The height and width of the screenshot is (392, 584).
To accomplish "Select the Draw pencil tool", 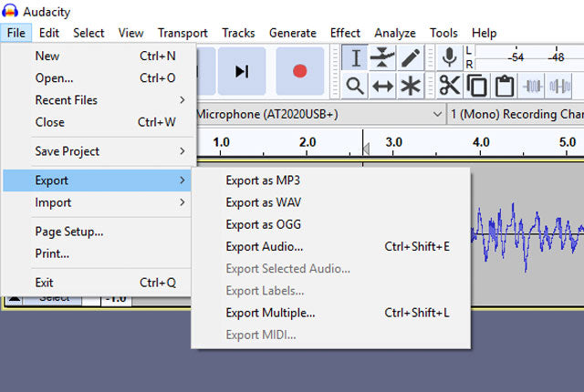I will [x=411, y=57].
